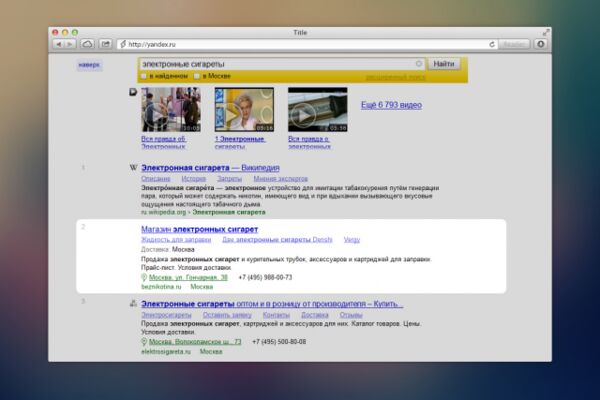Click the наверх link
The image size is (600, 400).
tap(89, 65)
